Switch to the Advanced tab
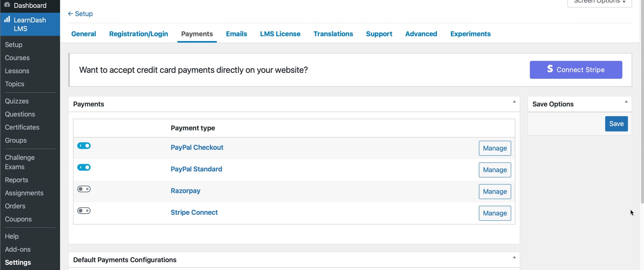This screenshot has height=270, width=644. click(x=421, y=34)
